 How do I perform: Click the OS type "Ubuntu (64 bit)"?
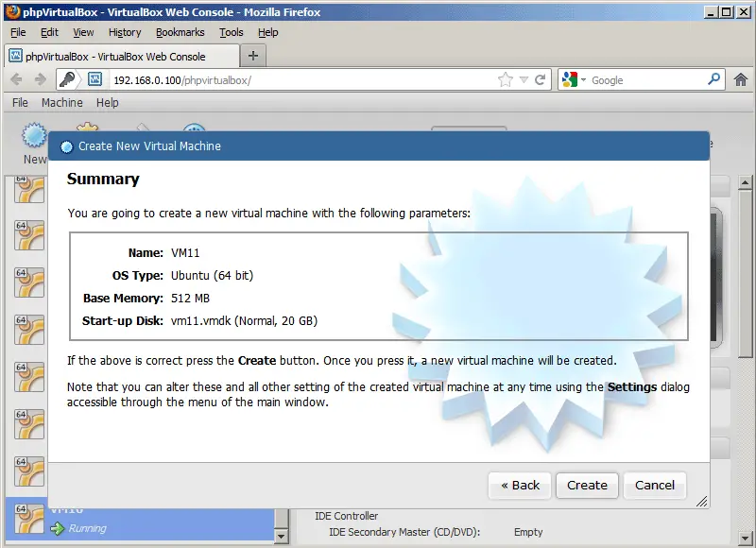click(x=212, y=276)
